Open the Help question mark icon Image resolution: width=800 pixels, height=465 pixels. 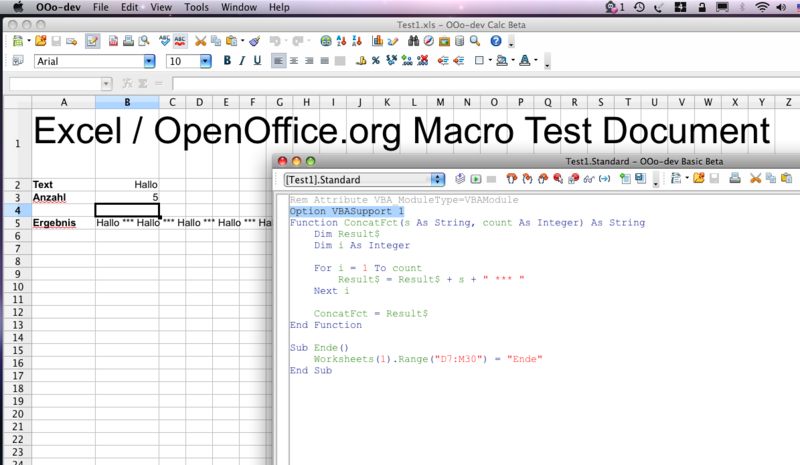(496, 42)
